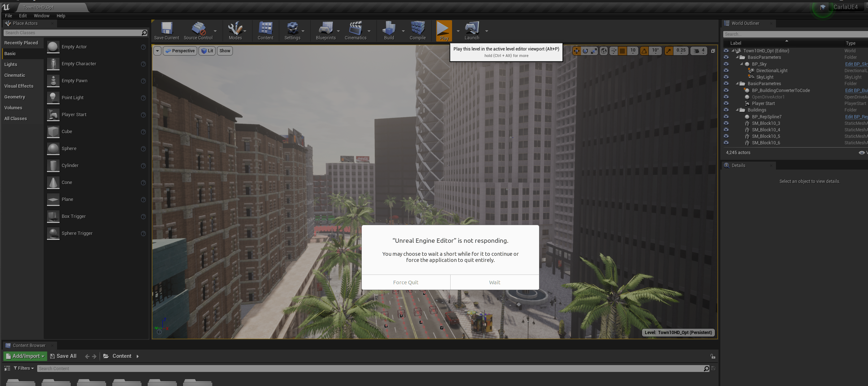The height and width of the screenshot is (386, 868).
Task: Start Play in the editor viewport
Action: (x=444, y=30)
